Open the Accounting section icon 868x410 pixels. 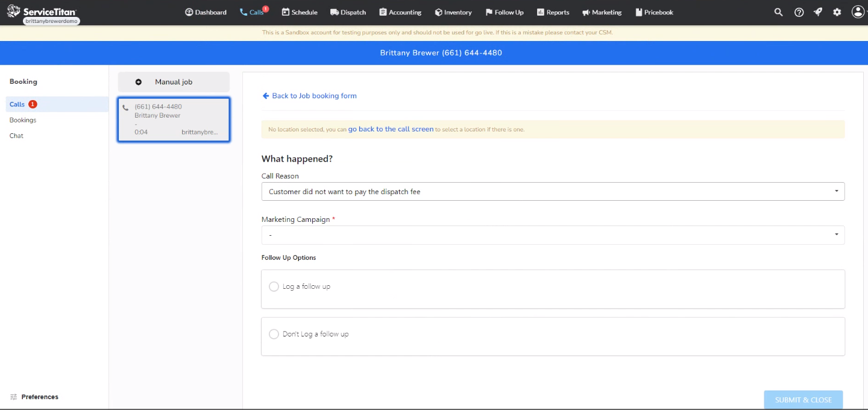pyautogui.click(x=382, y=11)
